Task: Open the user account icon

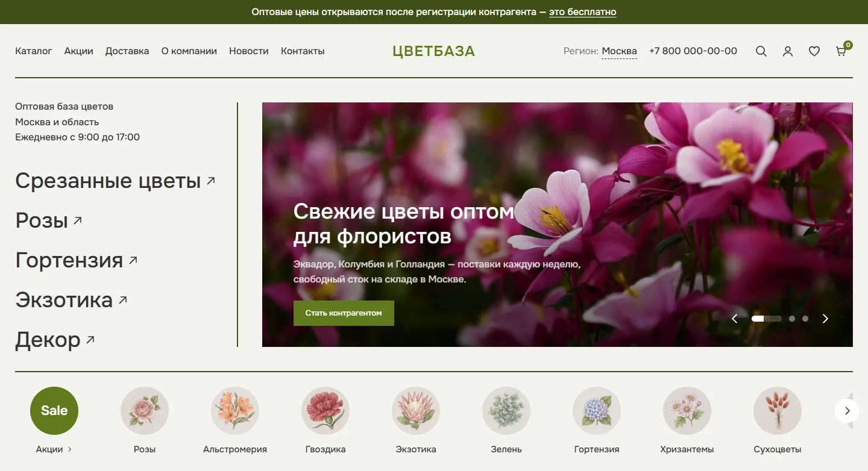Action: (788, 51)
